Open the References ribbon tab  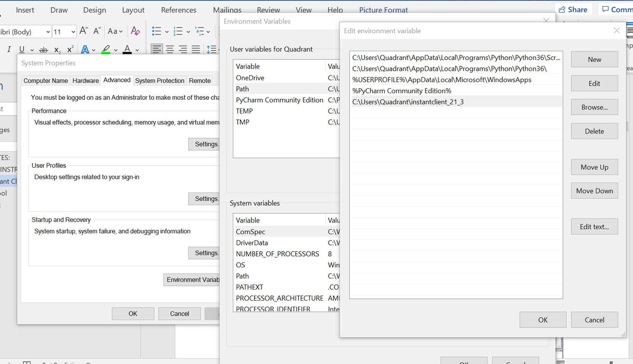coord(178,10)
